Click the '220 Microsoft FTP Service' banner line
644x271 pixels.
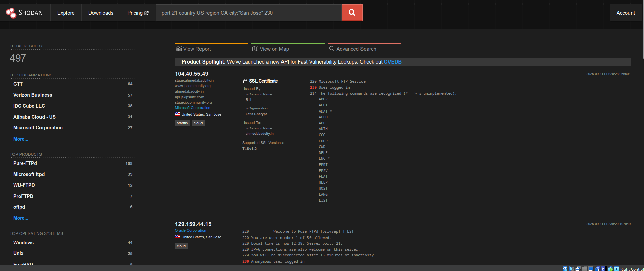tap(338, 81)
